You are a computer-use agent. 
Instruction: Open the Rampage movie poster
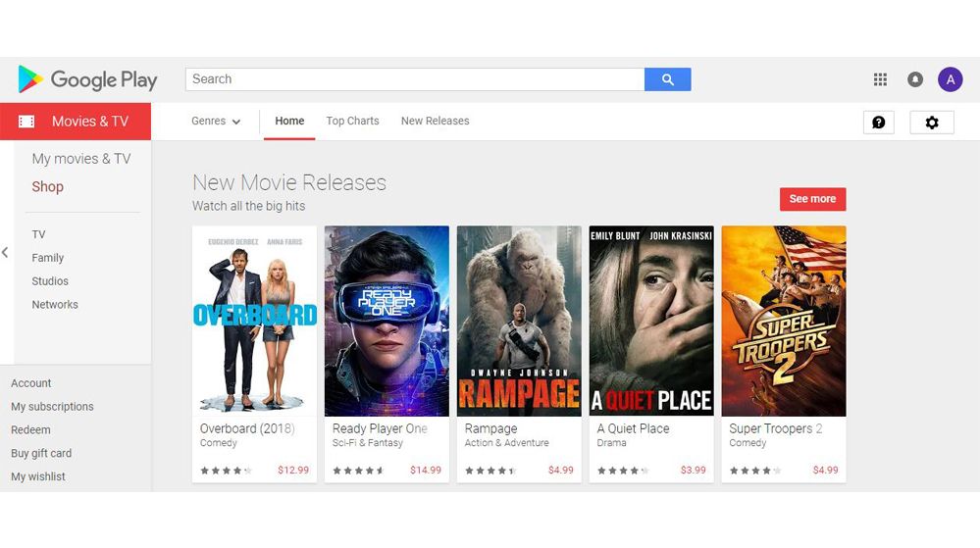tap(519, 322)
